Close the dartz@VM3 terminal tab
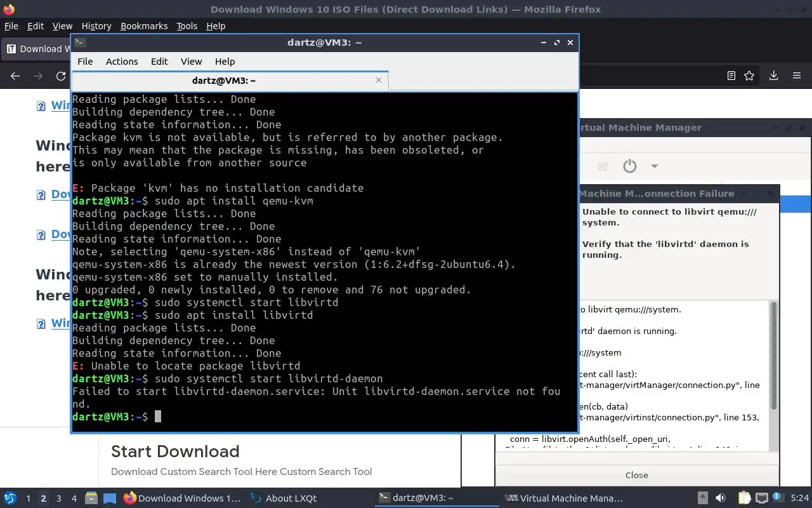Screen dimensions: 812x508 coord(379,80)
